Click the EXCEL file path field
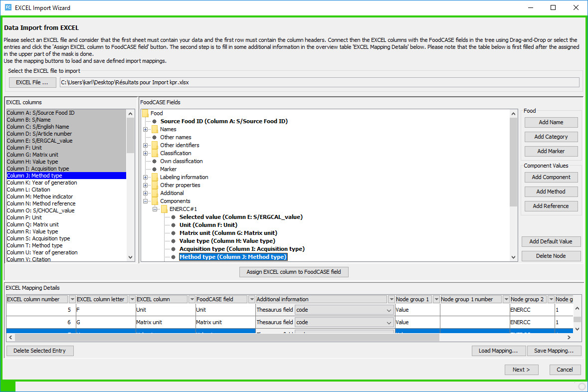The width and height of the screenshot is (588, 392). click(x=320, y=82)
